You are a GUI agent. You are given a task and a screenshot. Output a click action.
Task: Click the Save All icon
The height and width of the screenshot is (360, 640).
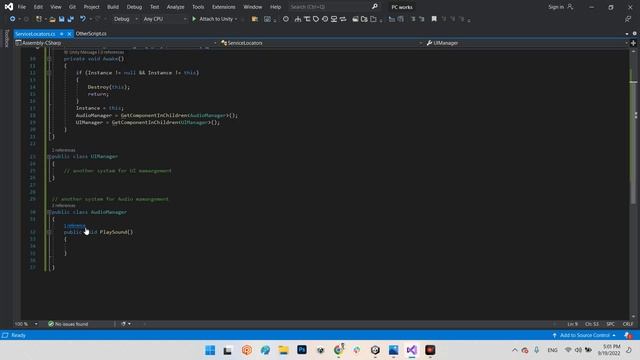[71, 19]
